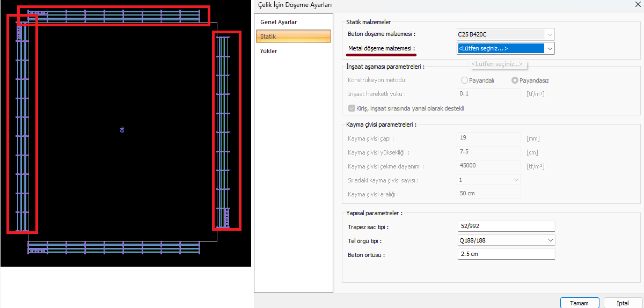The image size is (644, 308).
Task: Click the Kayma çivisi çapı field
Action: (x=488, y=138)
